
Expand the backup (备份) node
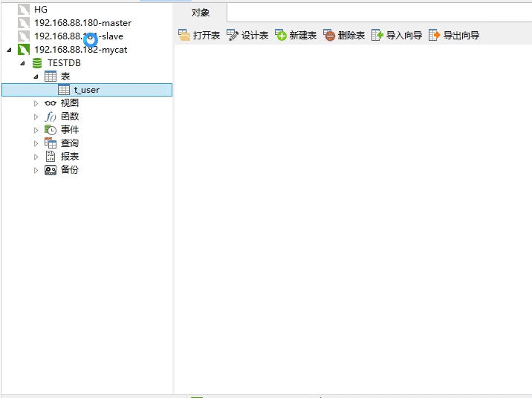(x=36, y=170)
